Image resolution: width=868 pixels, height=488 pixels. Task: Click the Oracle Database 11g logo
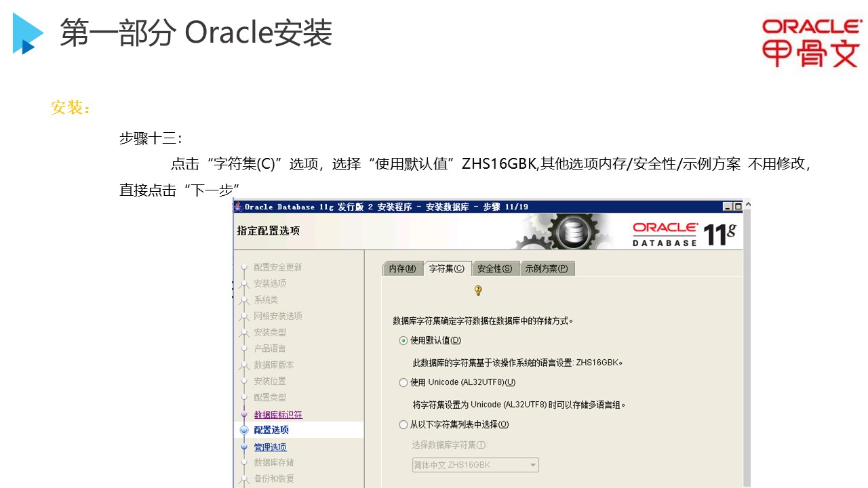684,234
